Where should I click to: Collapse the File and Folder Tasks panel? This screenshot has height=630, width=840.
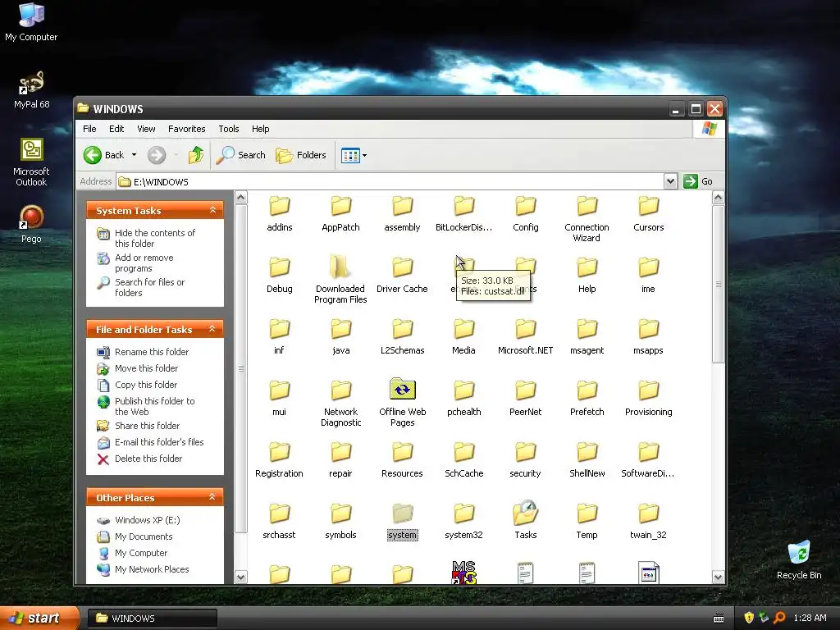click(212, 329)
